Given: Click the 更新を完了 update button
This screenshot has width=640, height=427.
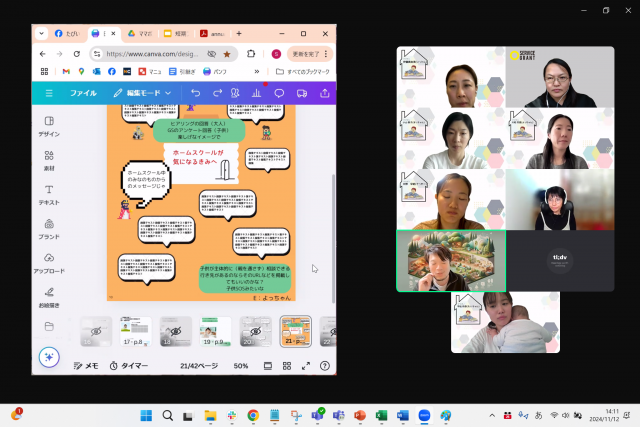Looking at the screenshot, I should click(x=310, y=54).
